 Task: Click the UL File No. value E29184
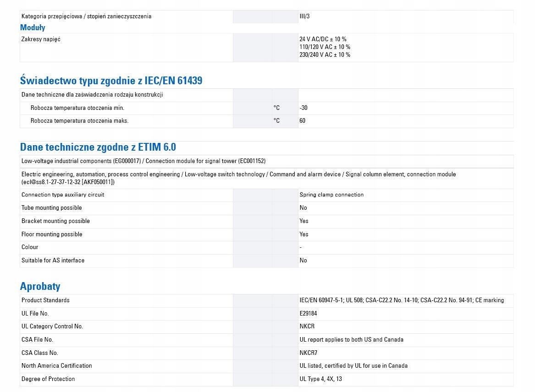click(308, 313)
